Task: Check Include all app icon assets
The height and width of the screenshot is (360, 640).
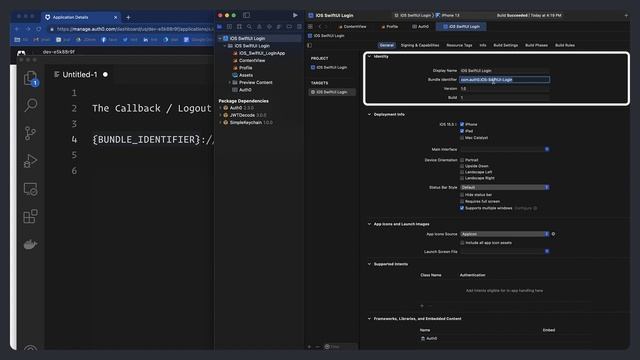Action: point(462,243)
